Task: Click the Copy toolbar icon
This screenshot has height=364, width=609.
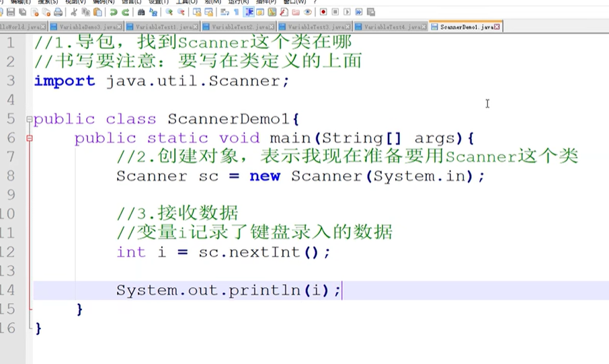Action: pyautogui.click(x=86, y=12)
